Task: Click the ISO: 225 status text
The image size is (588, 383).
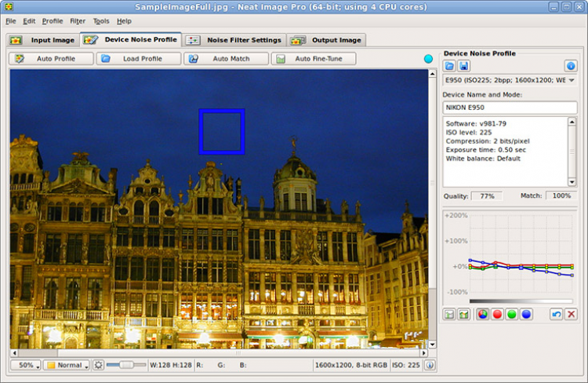Action: [406, 365]
